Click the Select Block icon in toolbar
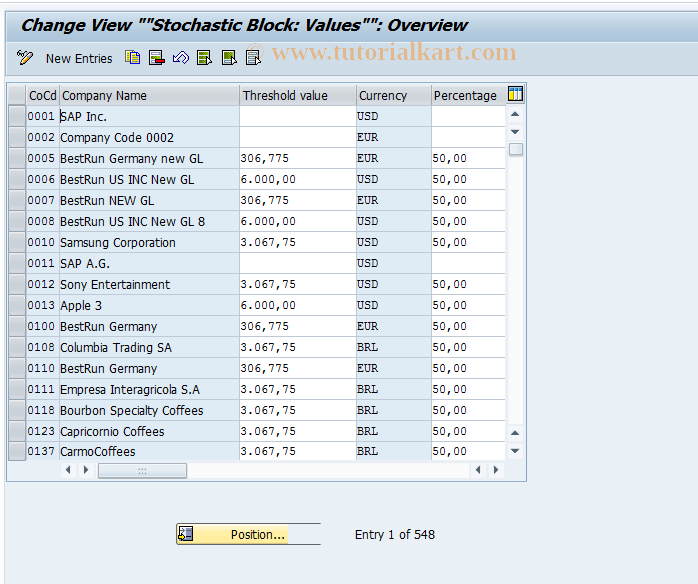The width and height of the screenshot is (698, 584). coord(229,58)
